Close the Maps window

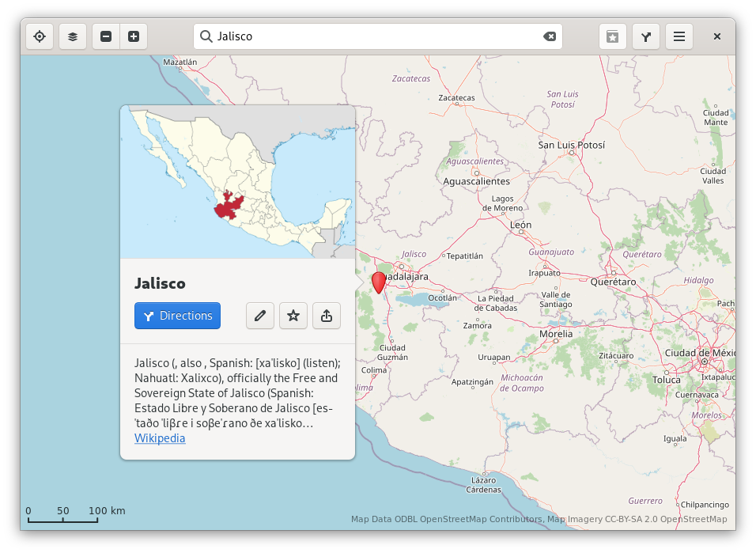tap(716, 36)
